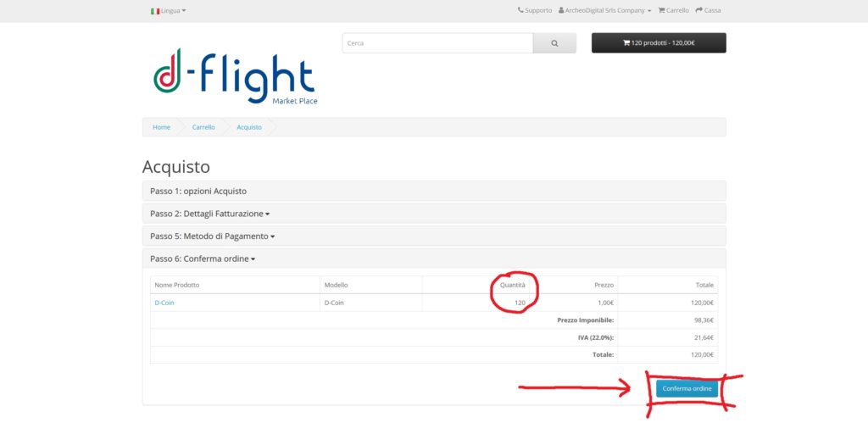Click the quantity value 120

[520, 303]
